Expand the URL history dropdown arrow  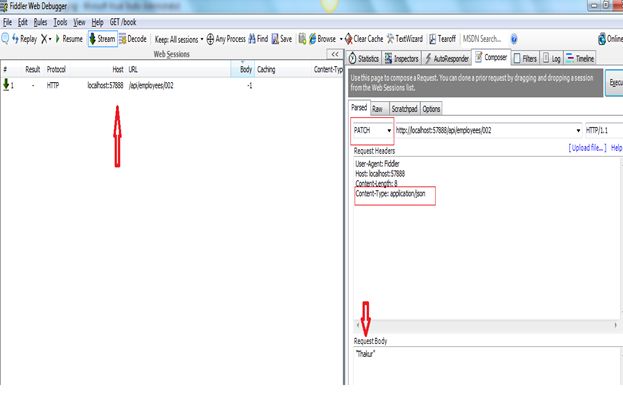pyautogui.click(x=578, y=131)
